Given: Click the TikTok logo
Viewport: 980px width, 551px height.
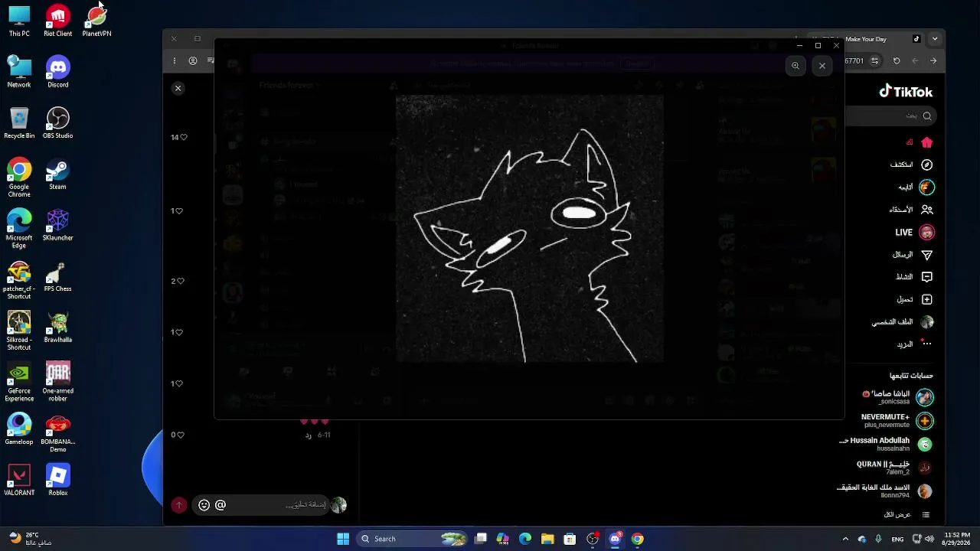Looking at the screenshot, I should pos(906,92).
